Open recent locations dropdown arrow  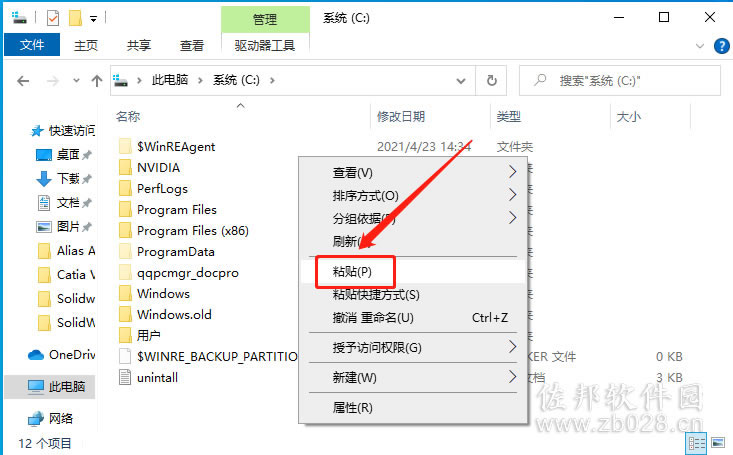coord(76,81)
